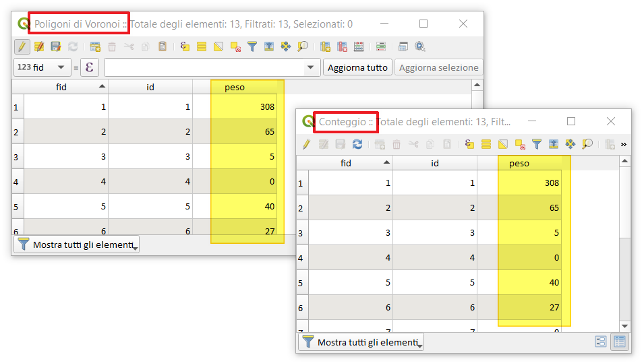
Task: Invert selection in Poligoni di Voronoi toolbar
Action: (218, 46)
